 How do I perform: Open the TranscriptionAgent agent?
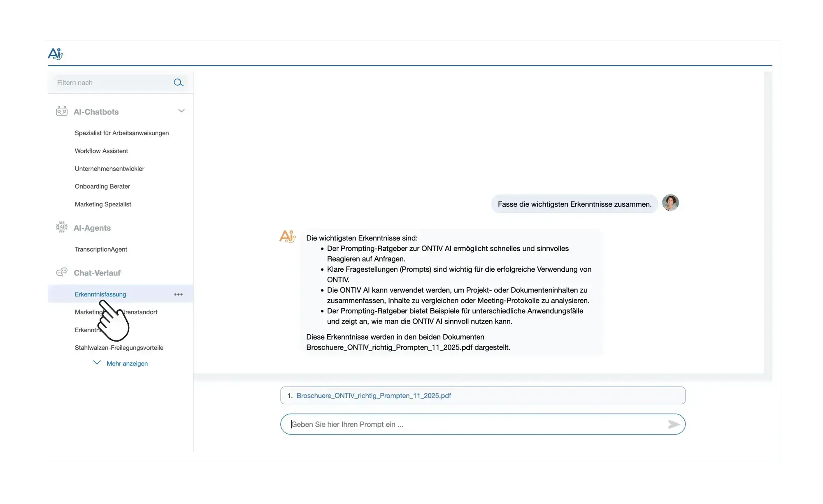101,249
